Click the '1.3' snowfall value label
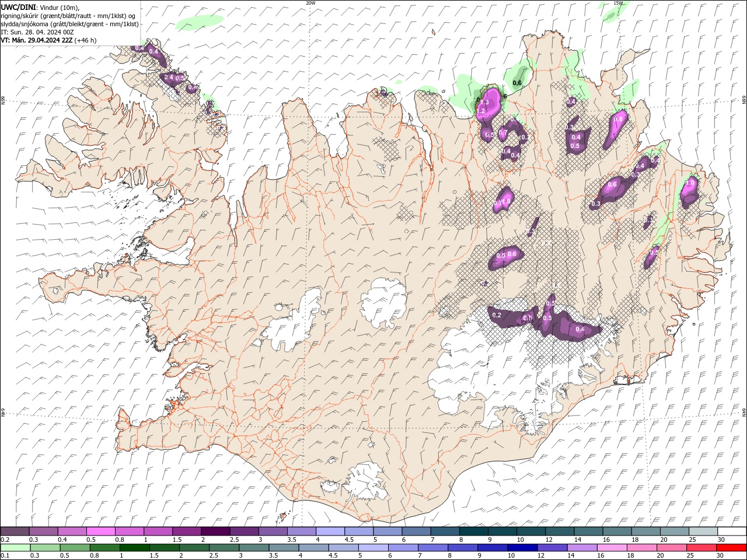Screen dimensions: 747x560 click(484, 102)
